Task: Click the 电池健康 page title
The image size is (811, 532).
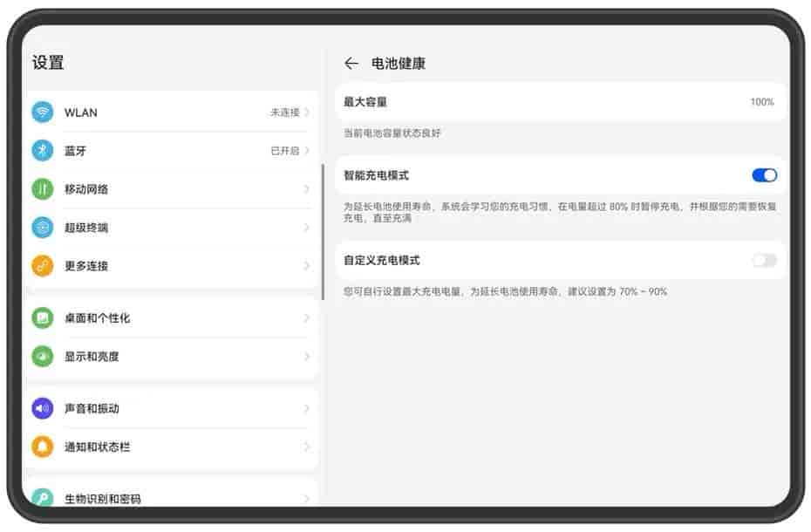Action: pyautogui.click(x=399, y=63)
